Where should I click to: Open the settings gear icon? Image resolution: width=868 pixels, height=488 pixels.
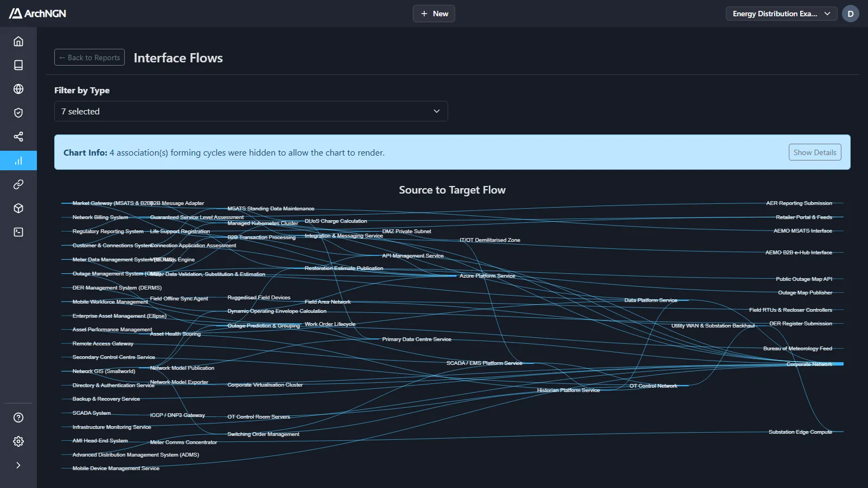(18, 441)
